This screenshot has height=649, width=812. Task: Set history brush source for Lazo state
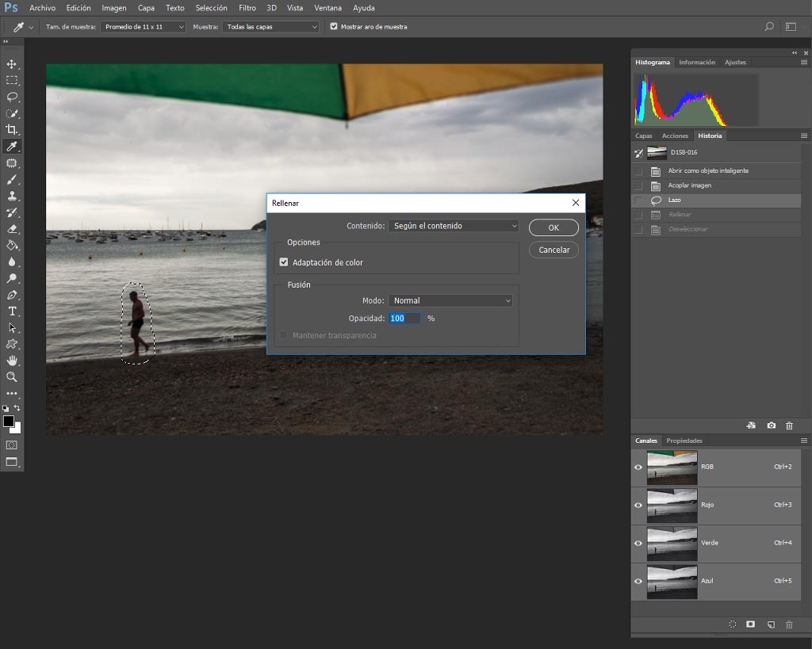638,200
